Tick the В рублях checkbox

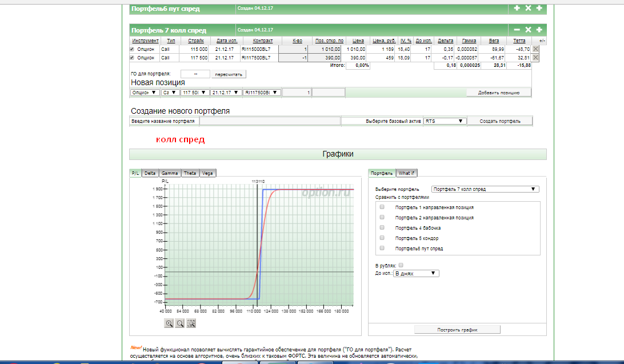pos(401,265)
